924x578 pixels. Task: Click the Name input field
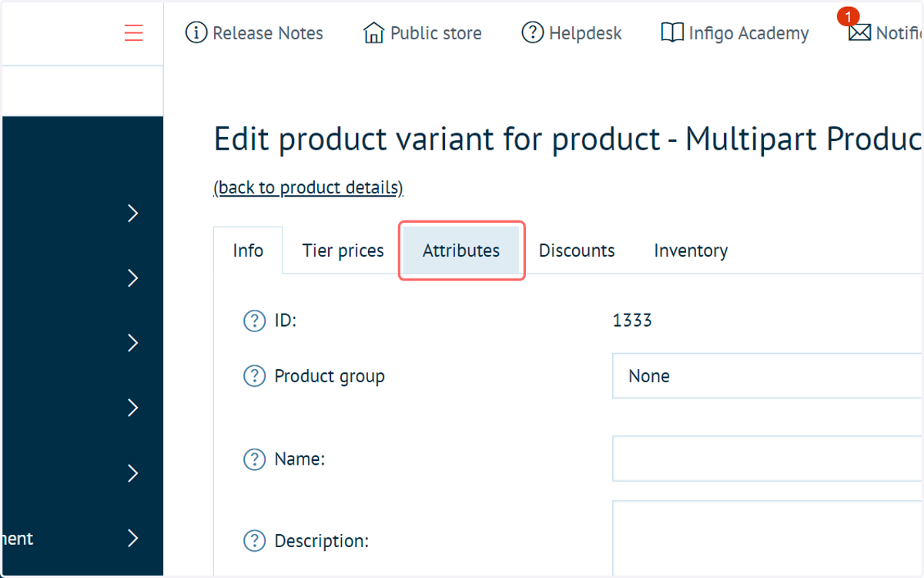(x=768, y=459)
